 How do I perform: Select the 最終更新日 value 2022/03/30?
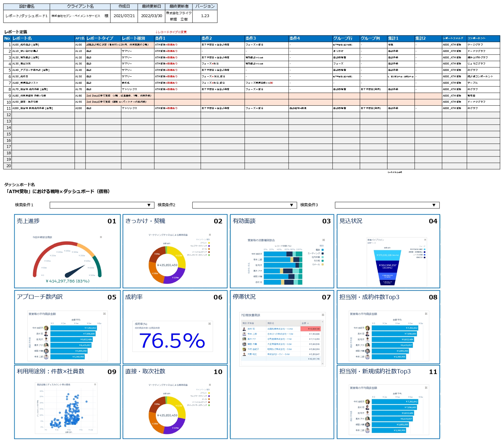pos(152,16)
